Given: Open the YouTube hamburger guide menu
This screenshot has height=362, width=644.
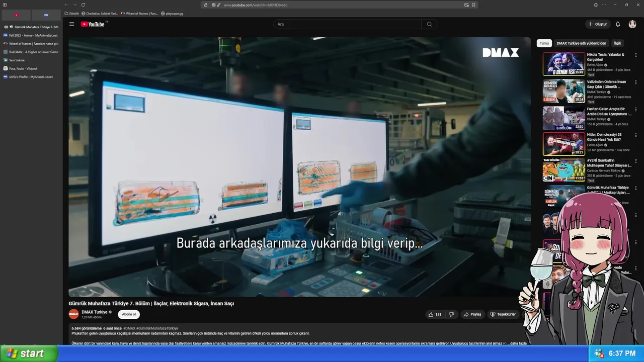Looking at the screenshot, I should (x=71, y=24).
